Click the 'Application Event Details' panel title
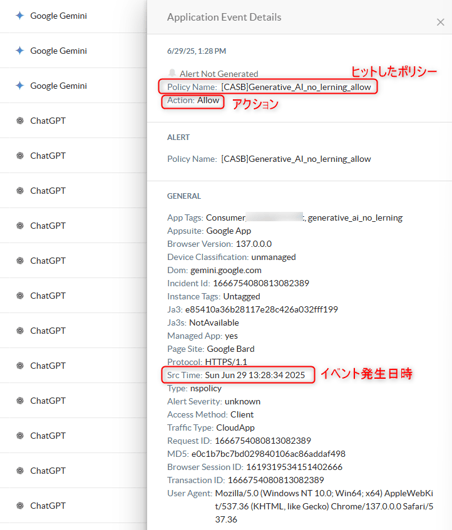Image resolution: width=452 pixels, height=530 pixels. [x=224, y=17]
